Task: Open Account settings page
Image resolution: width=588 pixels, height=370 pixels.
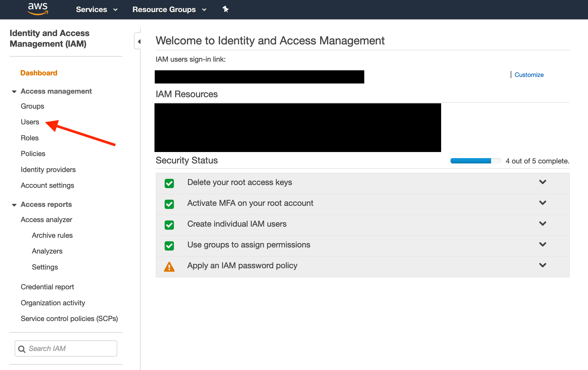Action: pyautogui.click(x=47, y=186)
